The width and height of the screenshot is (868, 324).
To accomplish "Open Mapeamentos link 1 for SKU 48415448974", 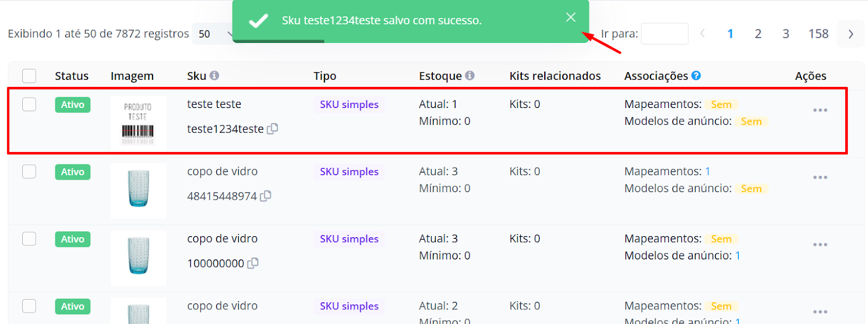I will (x=707, y=171).
